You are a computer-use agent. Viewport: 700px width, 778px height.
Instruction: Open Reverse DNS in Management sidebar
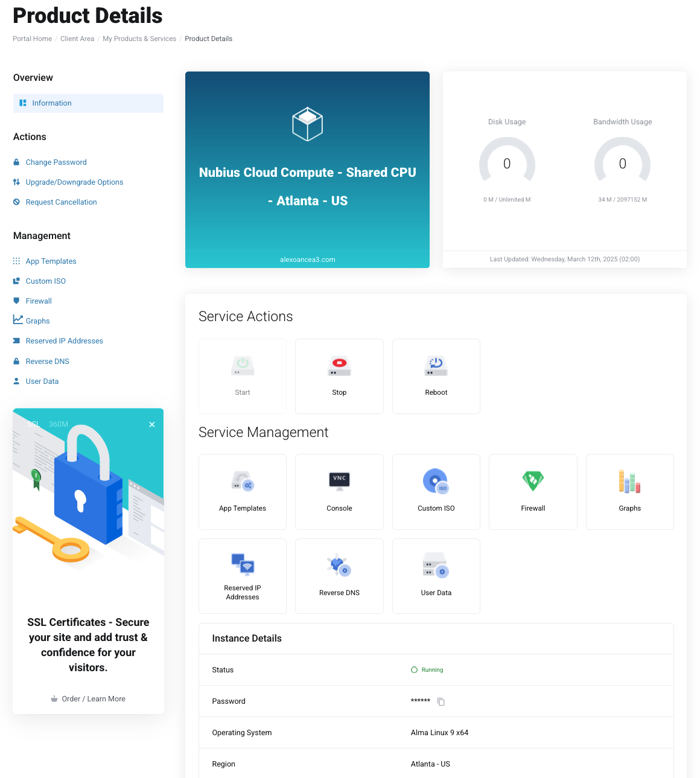(x=48, y=362)
